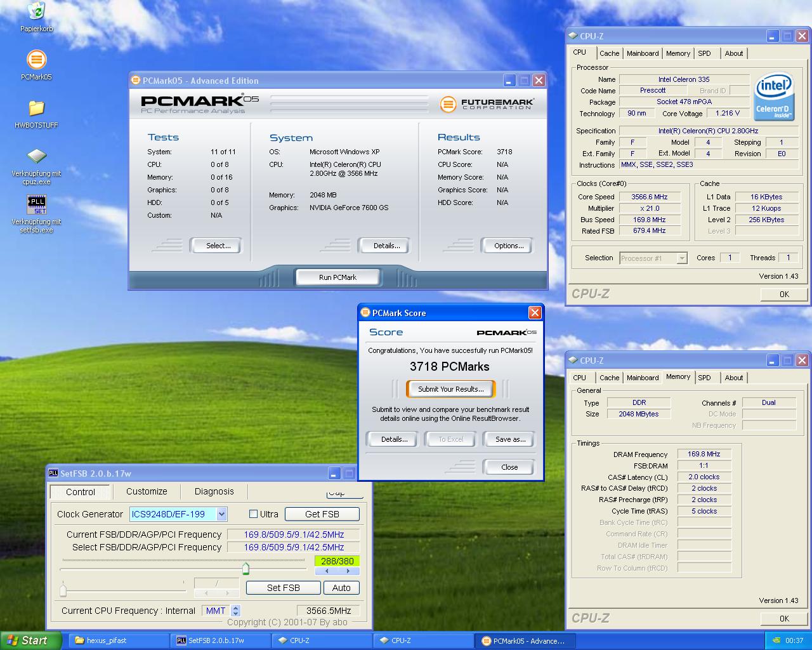This screenshot has width=812, height=650.
Task: Launch the PCMark05 desktop shortcut
Action: (x=37, y=60)
